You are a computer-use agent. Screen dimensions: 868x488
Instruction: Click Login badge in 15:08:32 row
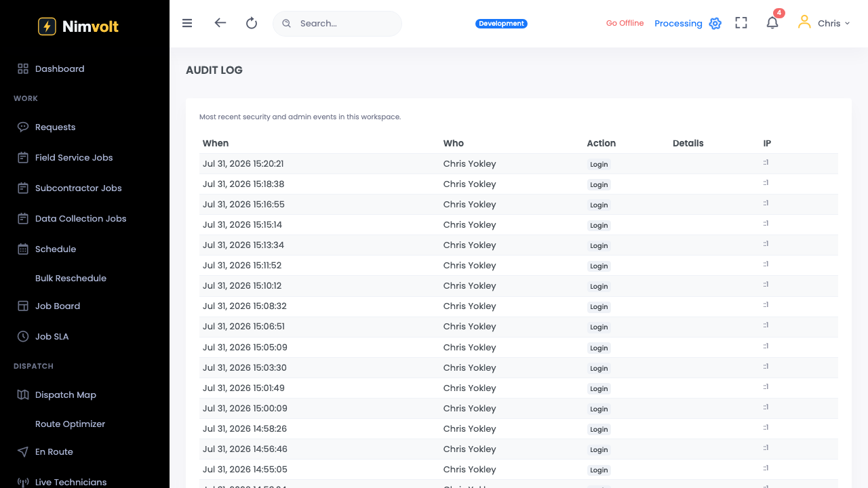tap(599, 306)
